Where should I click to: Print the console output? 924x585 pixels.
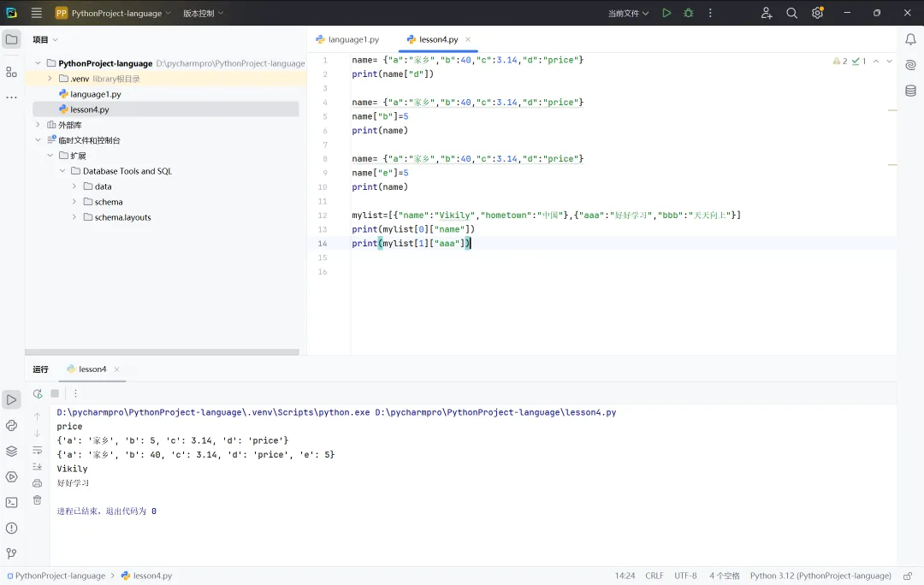(37, 483)
